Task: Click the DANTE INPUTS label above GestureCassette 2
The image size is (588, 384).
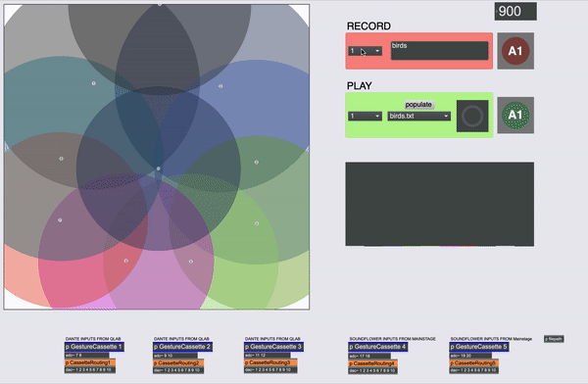Action: coord(181,339)
